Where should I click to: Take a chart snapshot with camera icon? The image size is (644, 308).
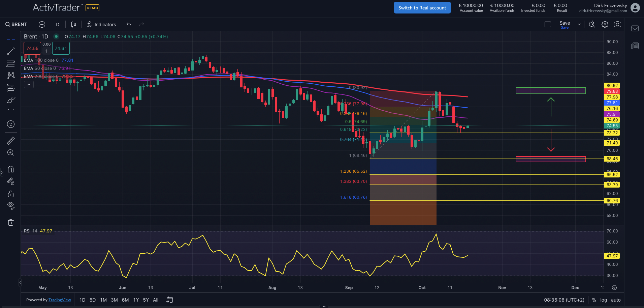click(x=617, y=24)
